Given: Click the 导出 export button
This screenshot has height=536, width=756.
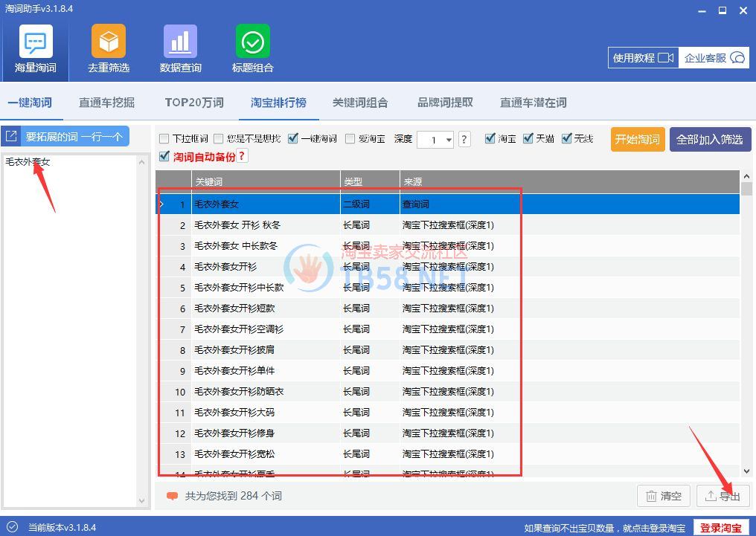Looking at the screenshot, I should coord(723,496).
